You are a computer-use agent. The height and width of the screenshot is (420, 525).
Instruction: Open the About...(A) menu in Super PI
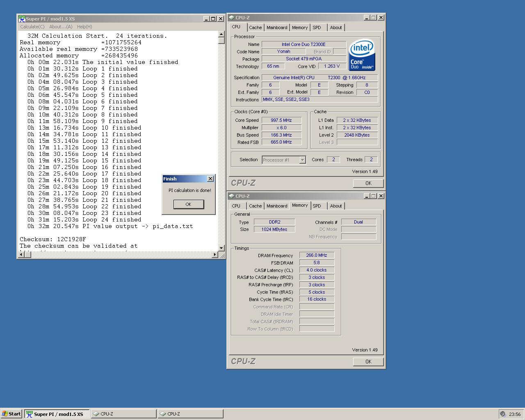tap(61, 27)
